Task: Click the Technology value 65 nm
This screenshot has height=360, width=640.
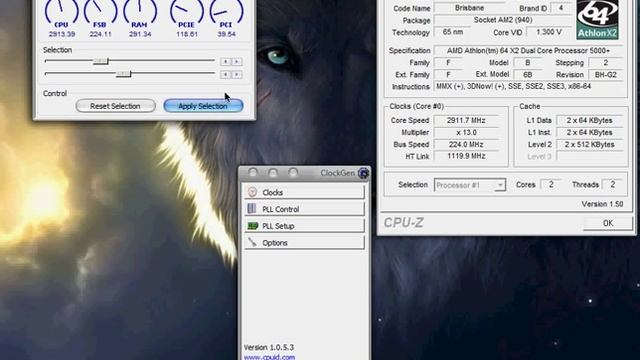Action: [x=453, y=32]
